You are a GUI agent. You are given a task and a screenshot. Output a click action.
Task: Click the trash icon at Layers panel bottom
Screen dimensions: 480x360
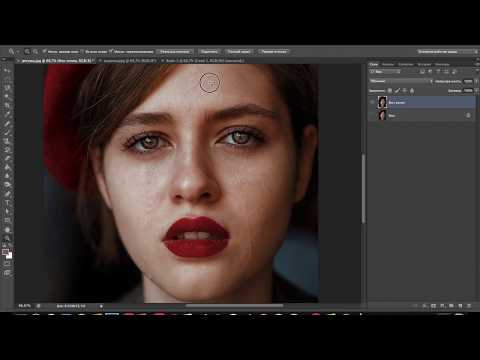[x=469, y=306]
